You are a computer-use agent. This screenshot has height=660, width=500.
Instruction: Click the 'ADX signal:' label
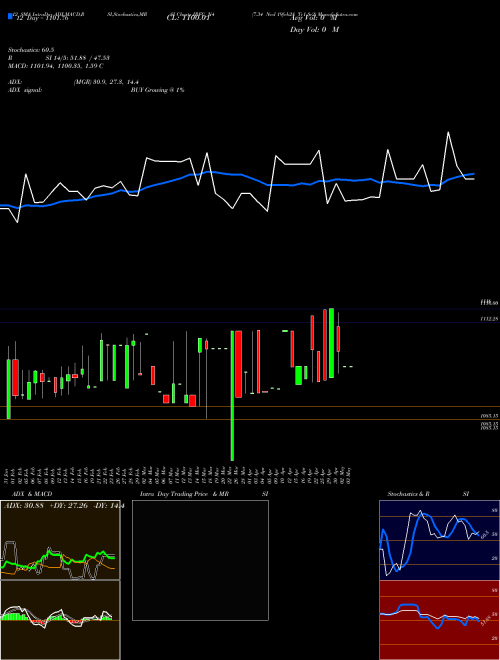pyautogui.click(x=25, y=90)
